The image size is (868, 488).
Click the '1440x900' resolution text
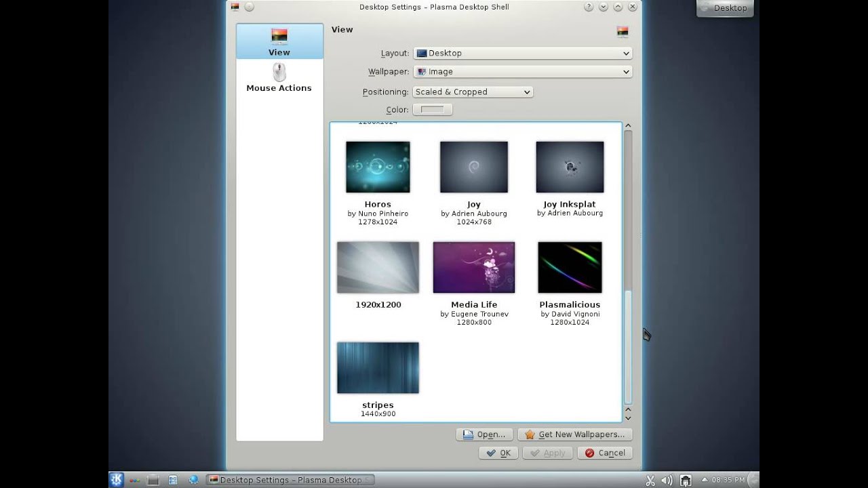[x=378, y=413]
